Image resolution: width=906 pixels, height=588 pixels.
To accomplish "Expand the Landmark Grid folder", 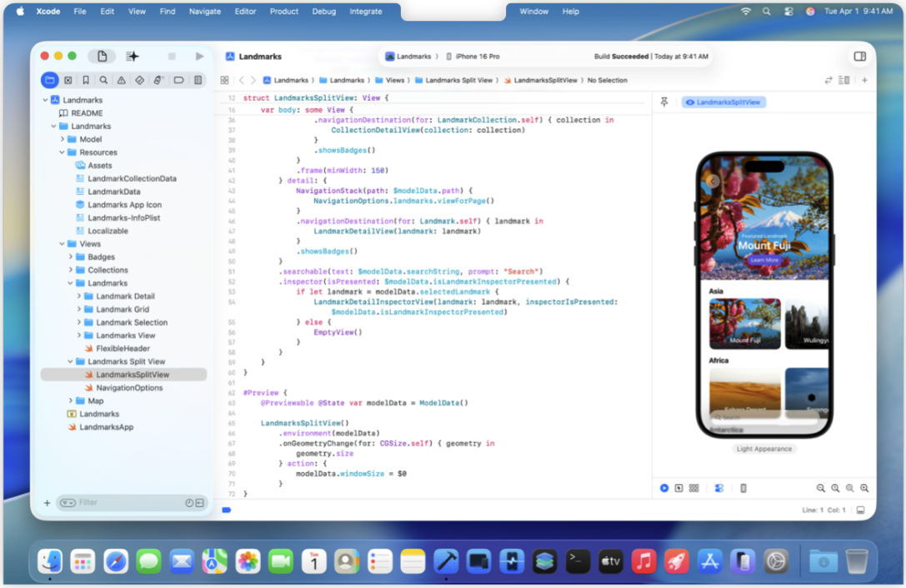I will click(78, 309).
